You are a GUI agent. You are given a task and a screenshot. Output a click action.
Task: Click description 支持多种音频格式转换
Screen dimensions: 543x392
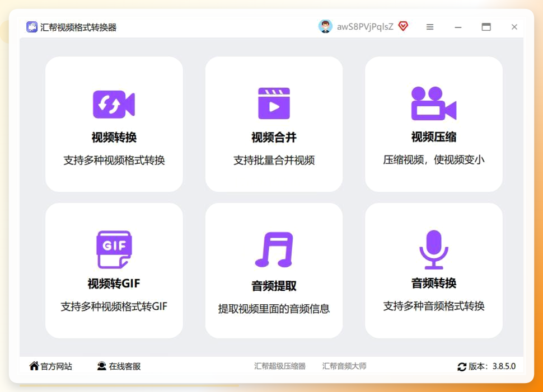point(434,306)
